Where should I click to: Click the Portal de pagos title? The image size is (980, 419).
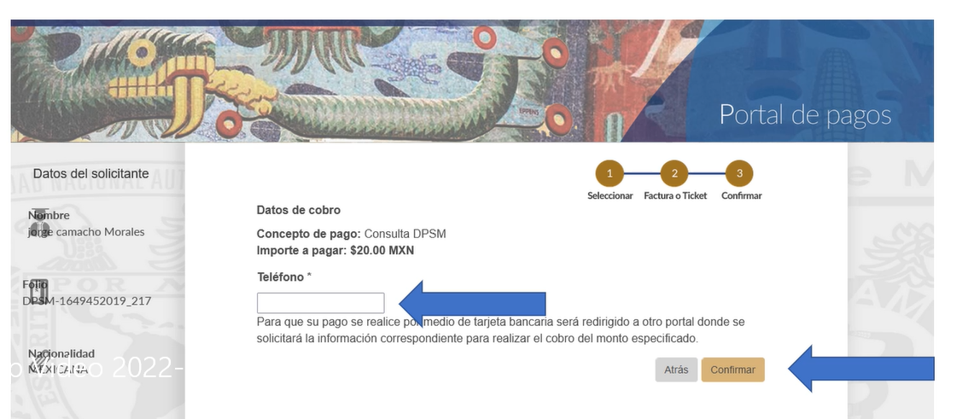[805, 115]
